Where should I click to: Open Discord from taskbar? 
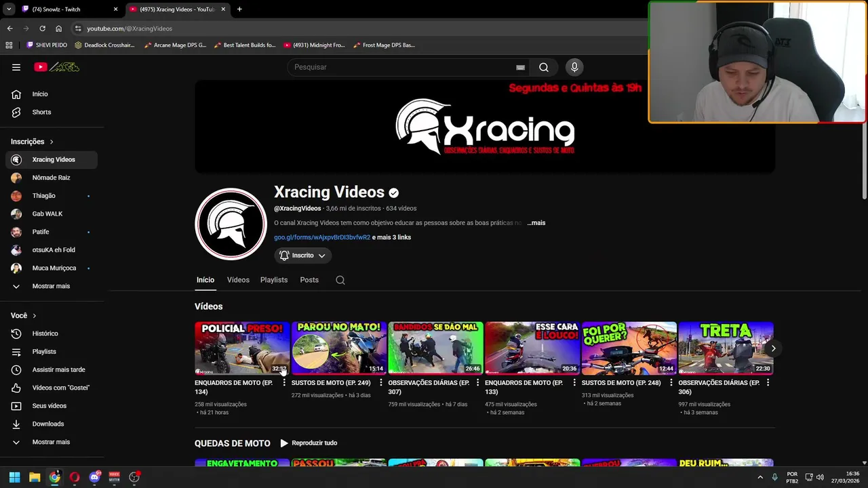[x=94, y=477]
